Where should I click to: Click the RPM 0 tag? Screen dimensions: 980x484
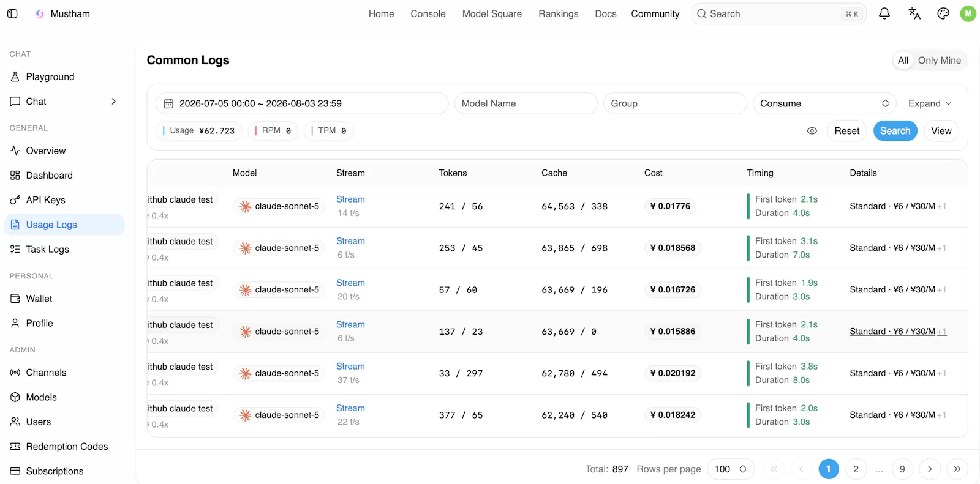(x=273, y=131)
